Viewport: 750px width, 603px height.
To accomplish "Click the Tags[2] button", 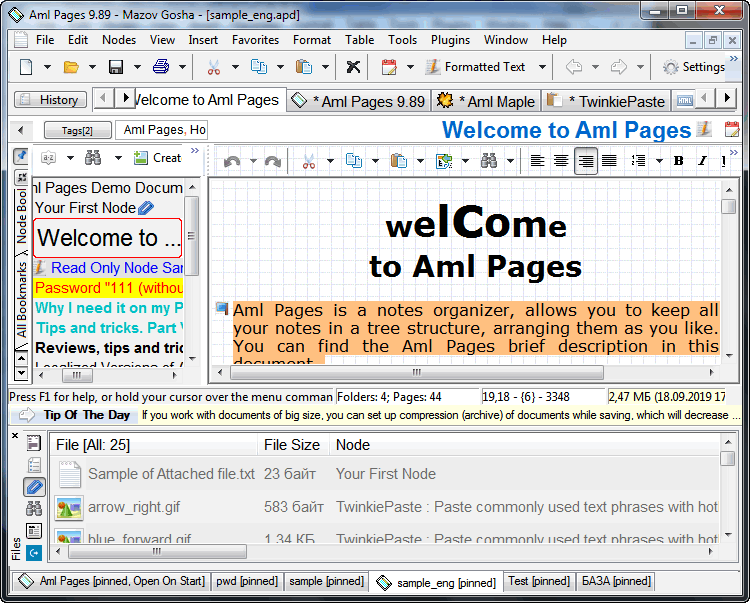I will coord(77,130).
